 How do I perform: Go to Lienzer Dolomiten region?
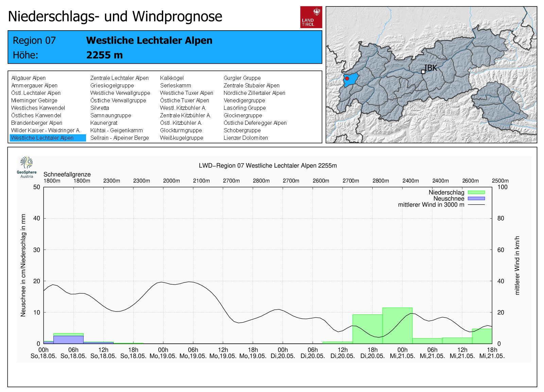tap(245, 138)
